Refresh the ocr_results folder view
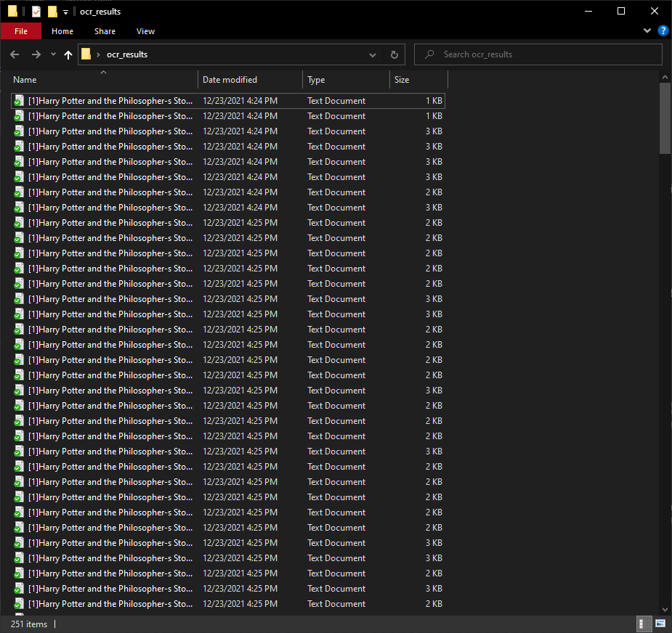Image resolution: width=672 pixels, height=633 pixels. [x=394, y=55]
